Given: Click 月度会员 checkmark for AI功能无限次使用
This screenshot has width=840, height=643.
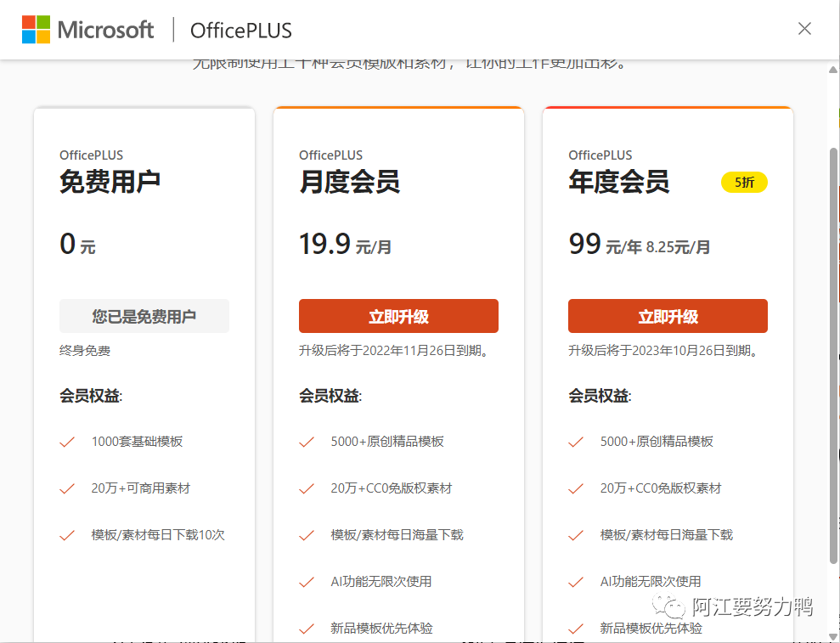Looking at the screenshot, I should 307,582.
